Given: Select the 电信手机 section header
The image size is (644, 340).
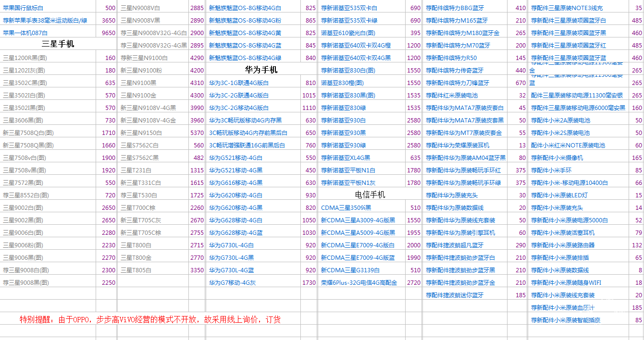Looking at the screenshot, I should tap(370, 194).
